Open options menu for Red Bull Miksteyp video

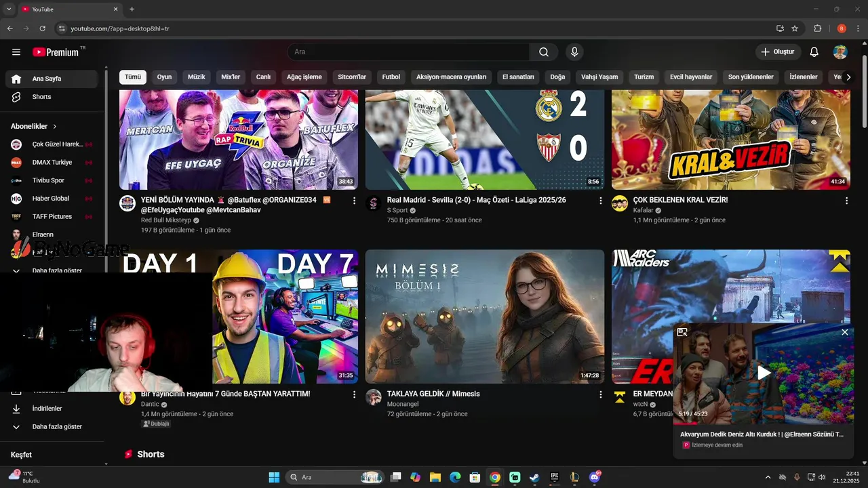[x=354, y=201]
